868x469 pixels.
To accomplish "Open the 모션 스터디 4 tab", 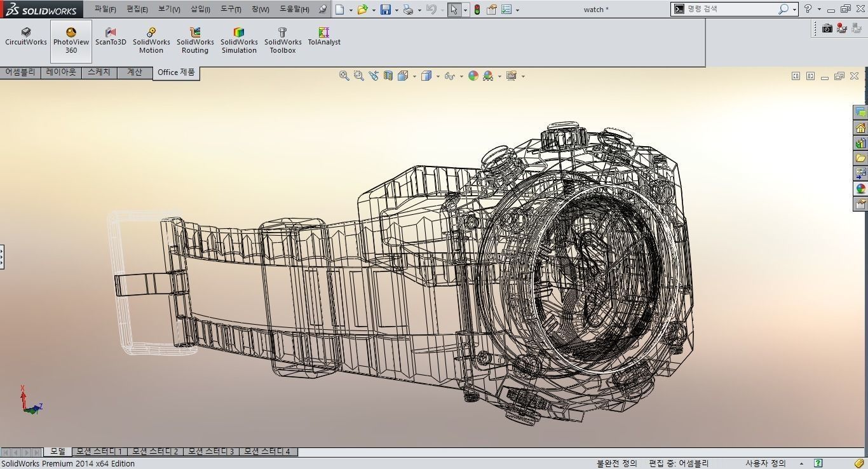I will point(268,452).
